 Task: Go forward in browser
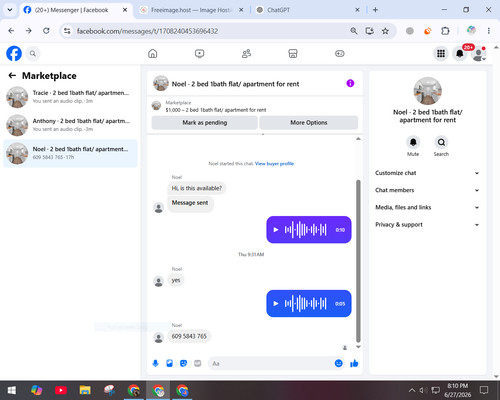[29, 31]
